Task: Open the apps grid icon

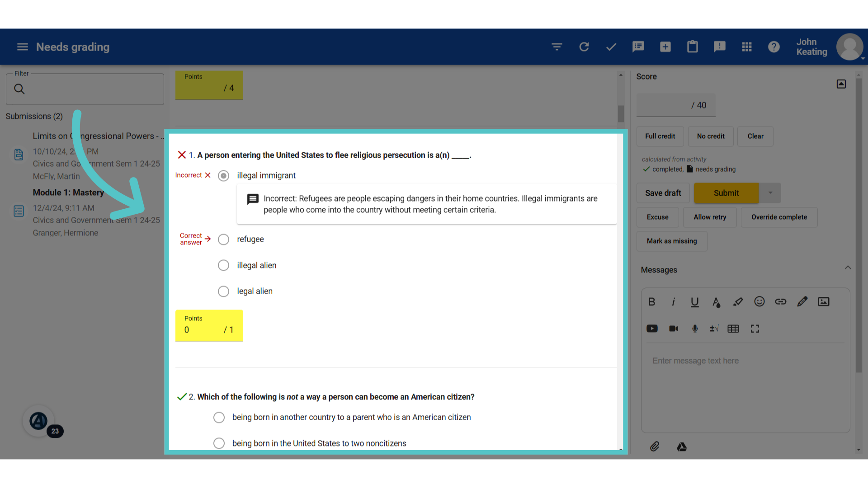Action: pyautogui.click(x=747, y=47)
